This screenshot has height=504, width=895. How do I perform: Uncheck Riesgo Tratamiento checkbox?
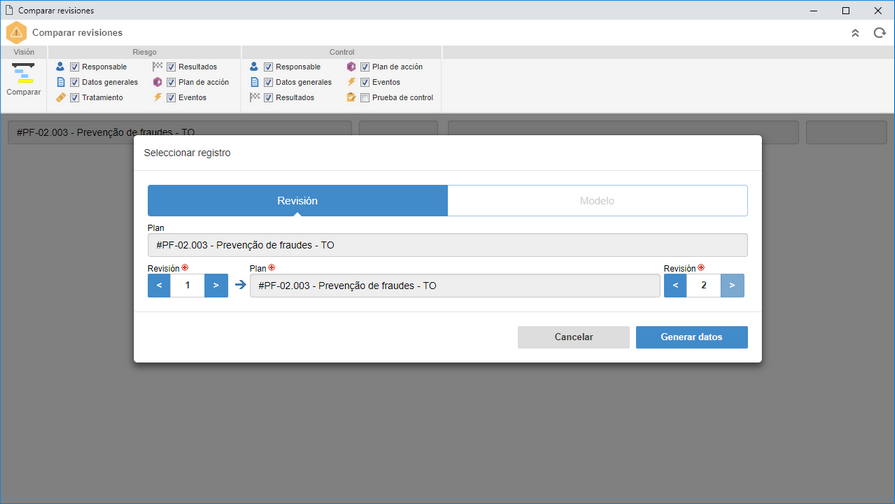click(x=74, y=98)
